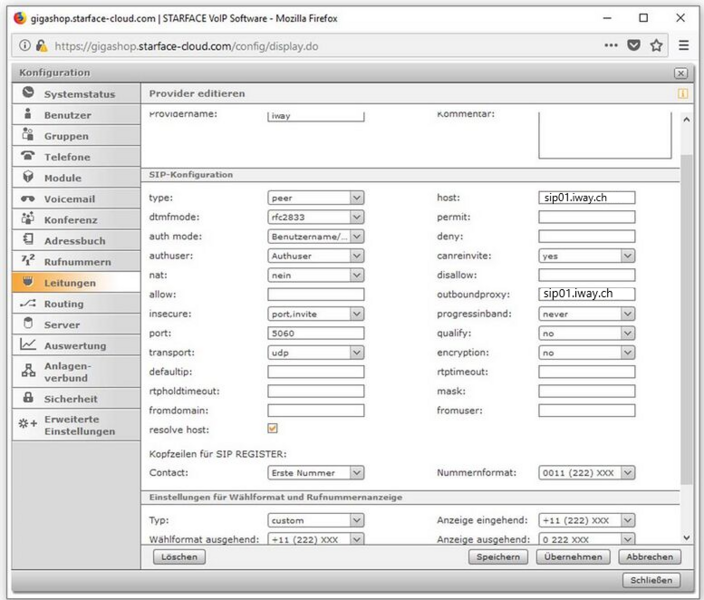
Task: Click the vertical scrollbar thumb in provider form
Action: [686, 319]
